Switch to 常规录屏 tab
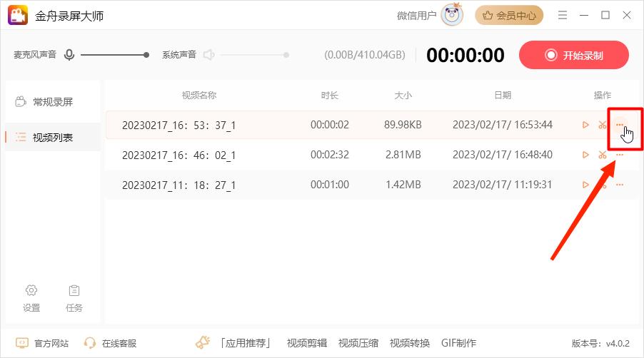Viewport: 644px width, 358px height. (x=53, y=102)
